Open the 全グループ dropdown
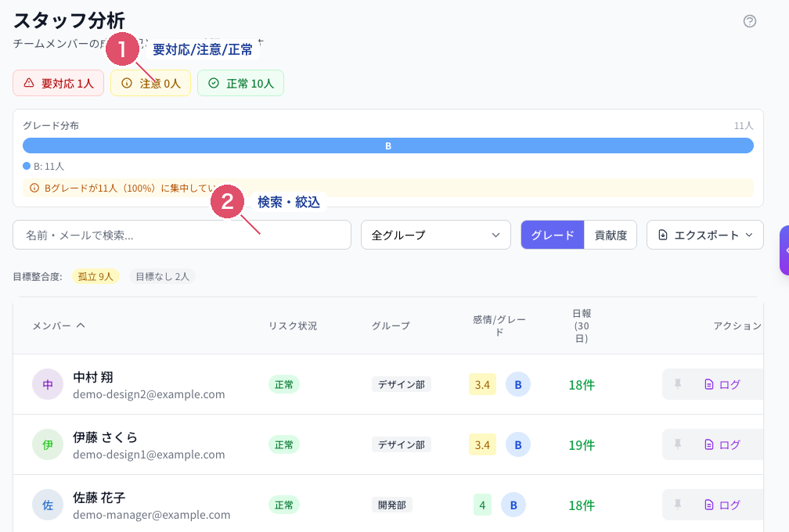789x532 pixels. point(436,235)
